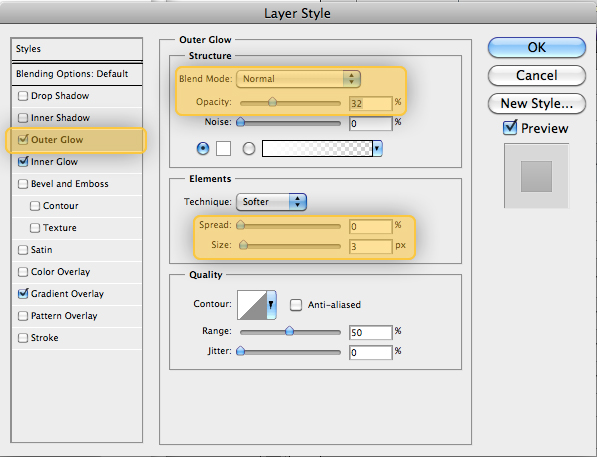Enable the Anti-aliased checkbox
The image size is (597, 457).
coord(296,305)
